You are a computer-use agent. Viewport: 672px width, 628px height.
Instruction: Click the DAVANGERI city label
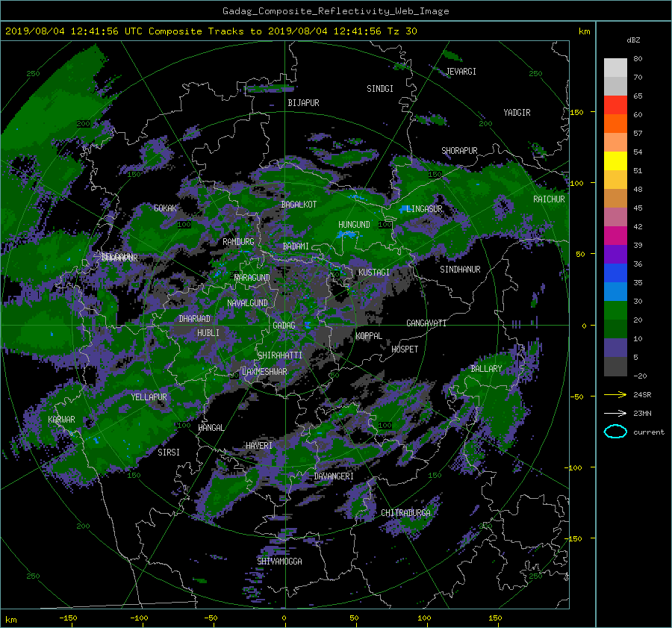point(334,476)
